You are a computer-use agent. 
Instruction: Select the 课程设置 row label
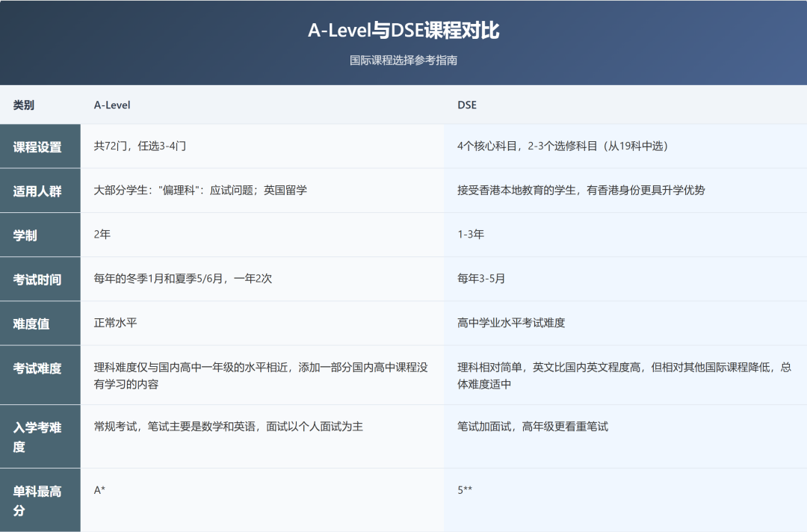pyautogui.click(x=40, y=146)
